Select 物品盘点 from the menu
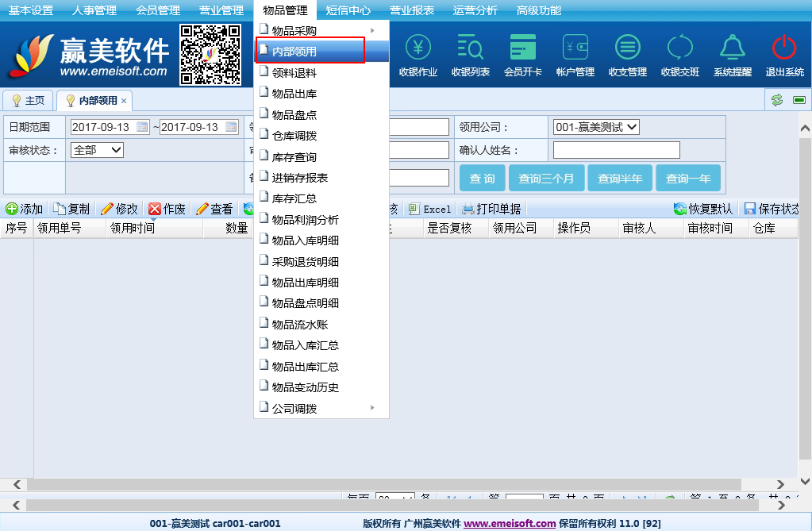812x531 pixels. (294, 115)
